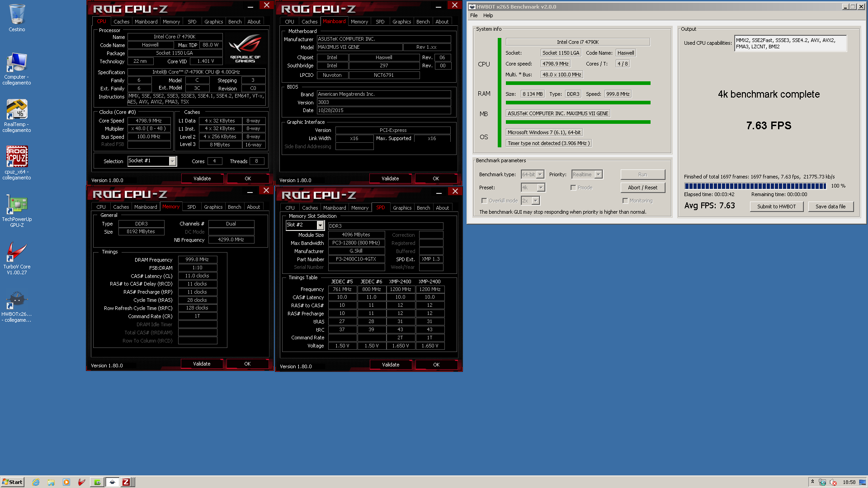Open the About tab in the SPD window
Image resolution: width=868 pixels, height=488 pixels.
coord(443,208)
